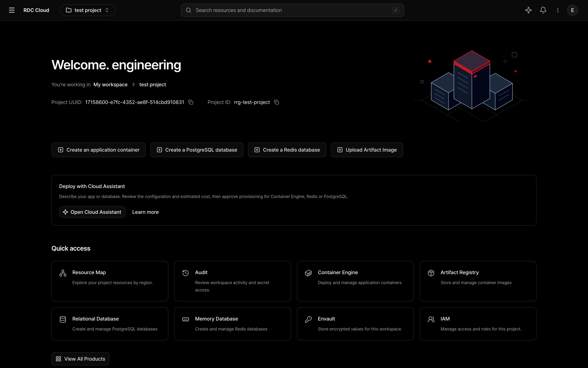Open Relational Database title
This screenshot has height=368, width=588.
click(x=96, y=319)
